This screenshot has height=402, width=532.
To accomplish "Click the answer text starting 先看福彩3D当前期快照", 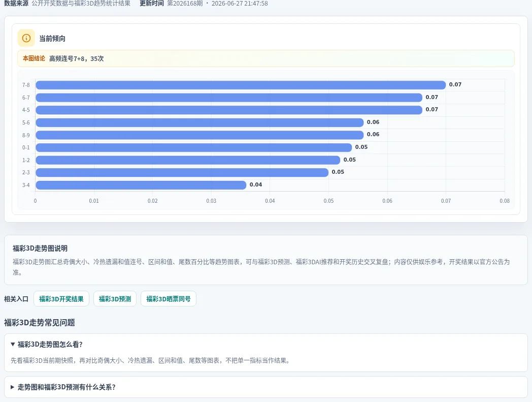I will coord(151,360).
